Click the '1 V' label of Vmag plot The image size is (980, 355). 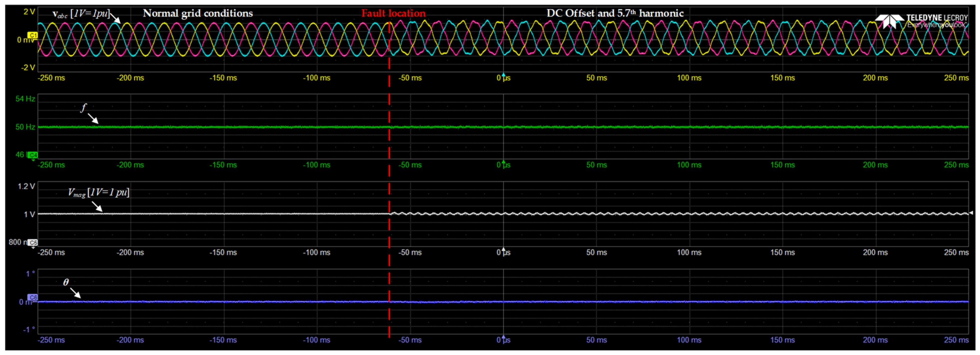tap(29, 215)
